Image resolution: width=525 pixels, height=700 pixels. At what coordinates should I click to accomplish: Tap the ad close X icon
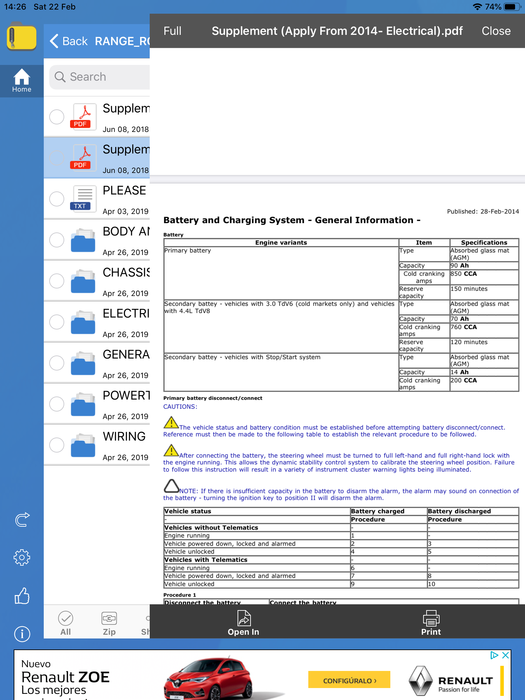(x=505, y=655)
